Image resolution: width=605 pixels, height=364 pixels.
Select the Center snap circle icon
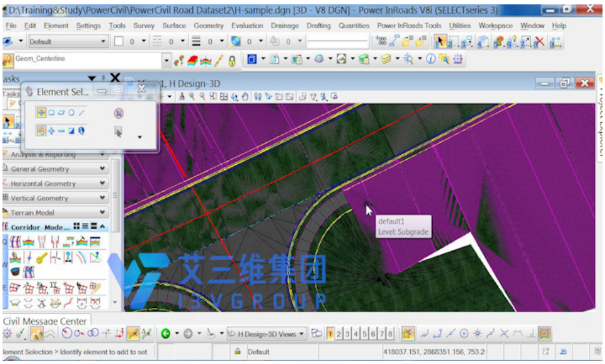pos(464,333)
